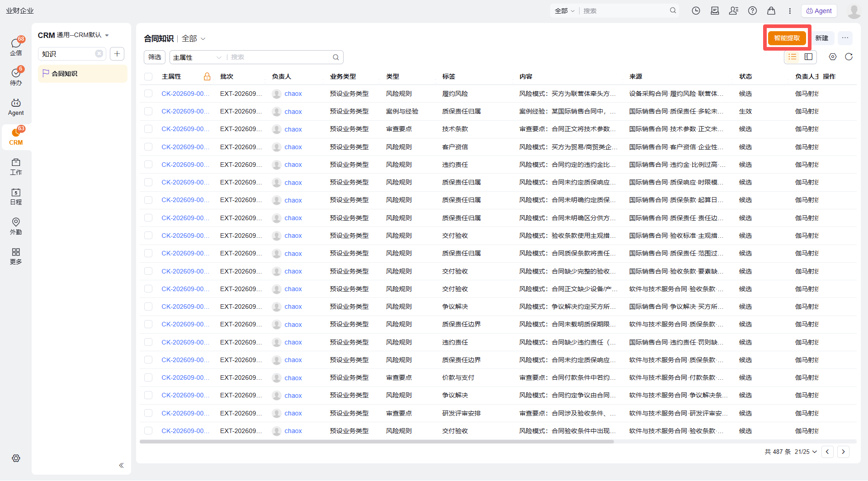The height and width of the screenshot is (481, 868).
Task: Click the horizontal scrollbar under the table
Action: coord(377,442)
